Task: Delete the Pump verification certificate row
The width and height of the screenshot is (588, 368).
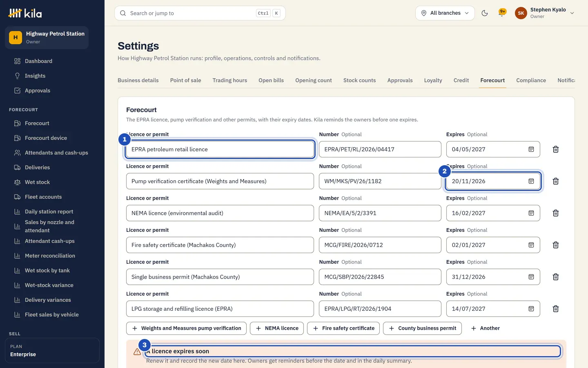Action: (x=555, y=181)
